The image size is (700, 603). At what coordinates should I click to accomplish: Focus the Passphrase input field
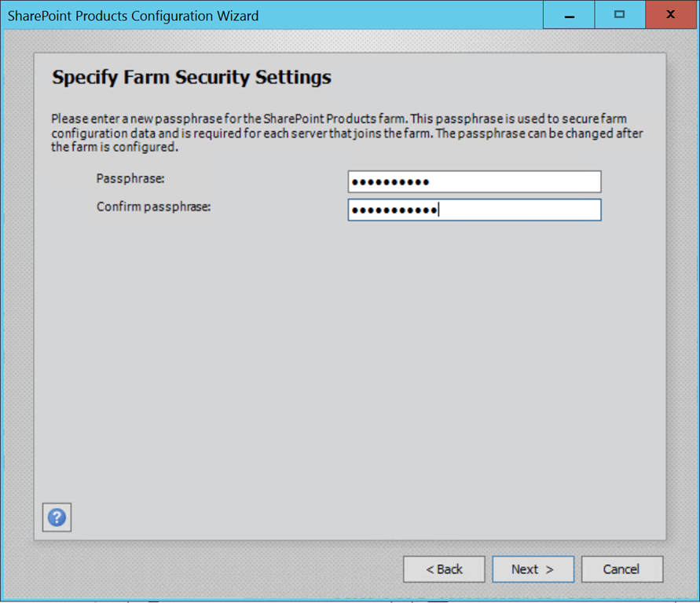click(475, 181)
